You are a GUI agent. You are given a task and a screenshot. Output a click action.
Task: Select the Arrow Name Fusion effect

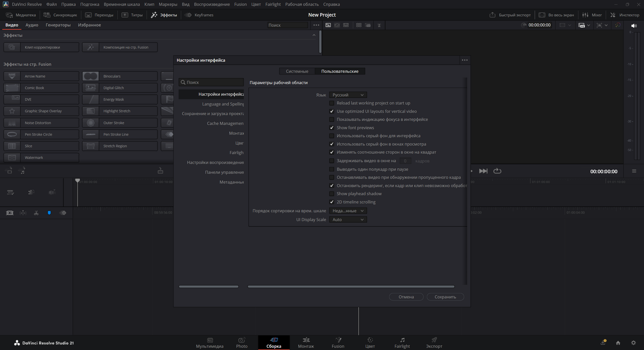click(x=41, y=76)
